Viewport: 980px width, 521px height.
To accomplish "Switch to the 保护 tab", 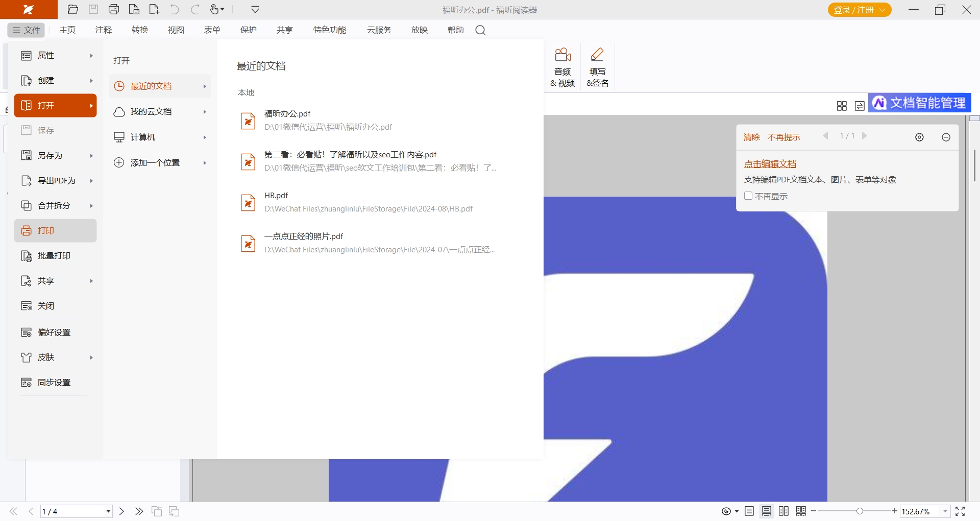I will point(249,30).
